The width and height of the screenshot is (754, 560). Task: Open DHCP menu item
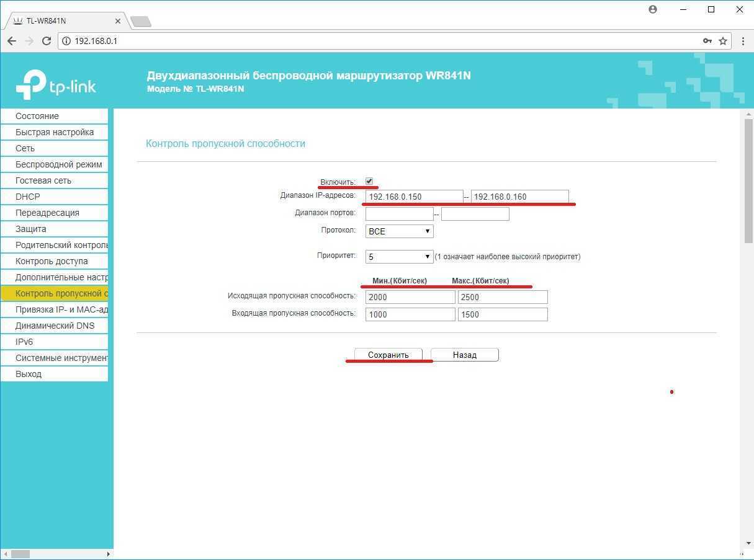point(55,197)
